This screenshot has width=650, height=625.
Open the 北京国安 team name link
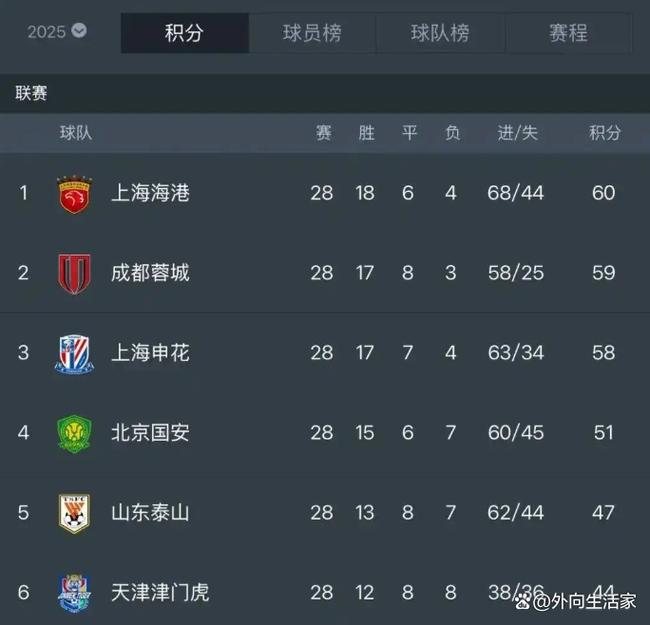pyautogui.click(x=150, y=433)
